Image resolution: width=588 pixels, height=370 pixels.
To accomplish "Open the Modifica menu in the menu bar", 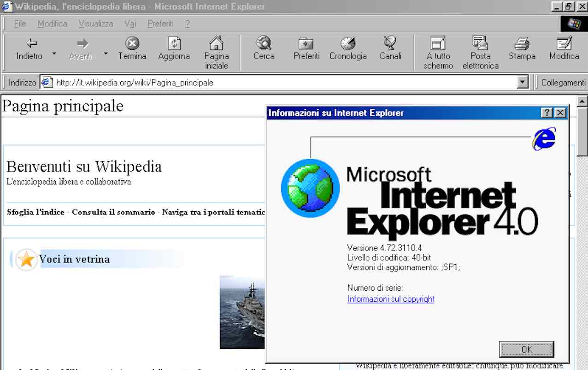I will coord(53,24).
